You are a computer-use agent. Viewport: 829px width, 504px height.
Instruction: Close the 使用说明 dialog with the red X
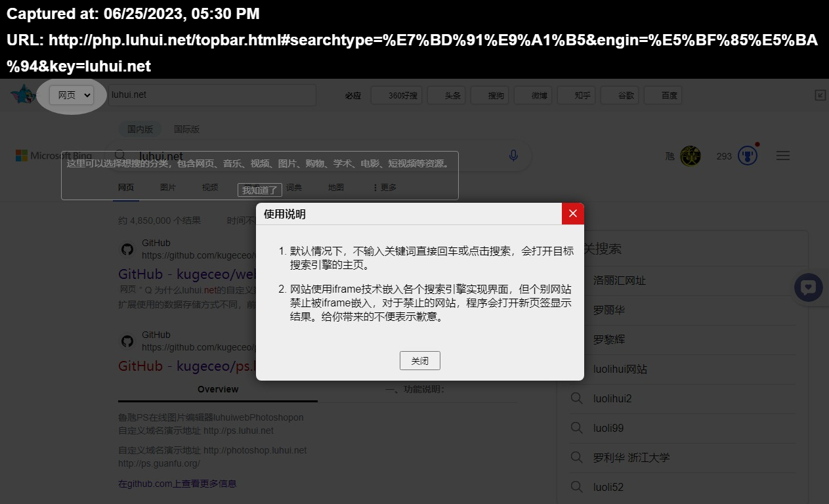point(572,214)
